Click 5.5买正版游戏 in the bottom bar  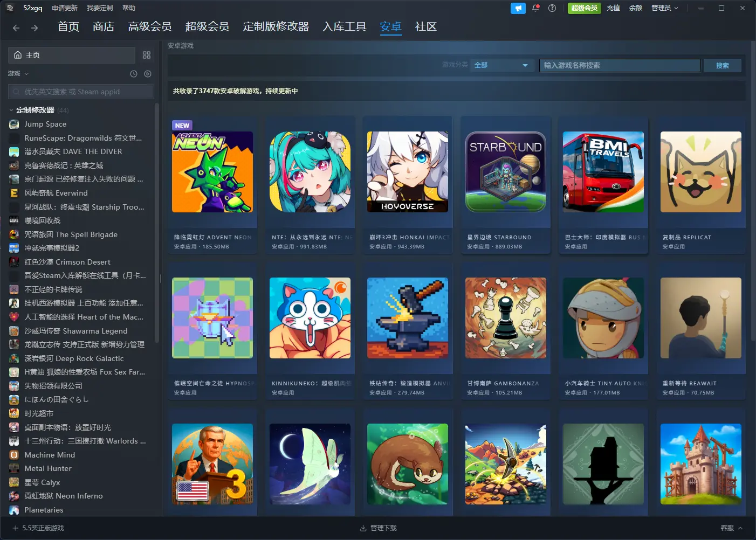click(43, 528)
